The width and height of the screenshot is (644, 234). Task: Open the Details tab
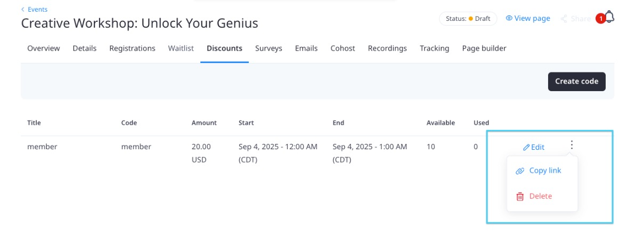pyautogui.click(x=85, y=49)
